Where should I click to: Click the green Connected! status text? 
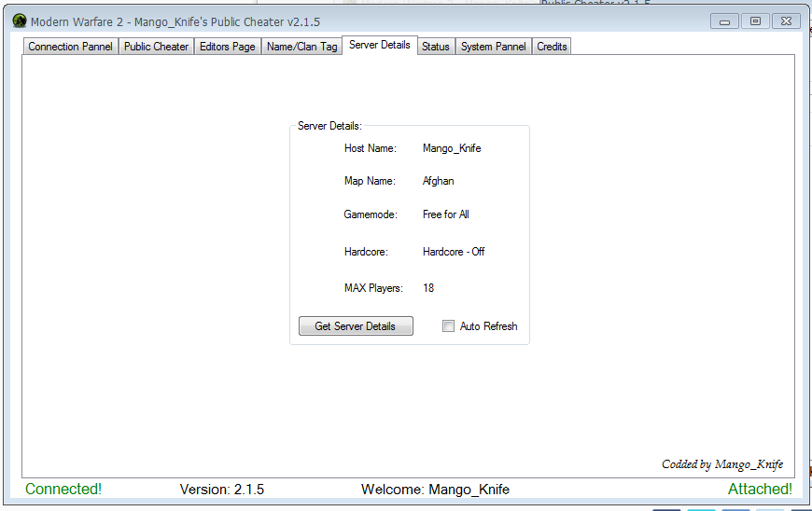[x=63, y=489]
